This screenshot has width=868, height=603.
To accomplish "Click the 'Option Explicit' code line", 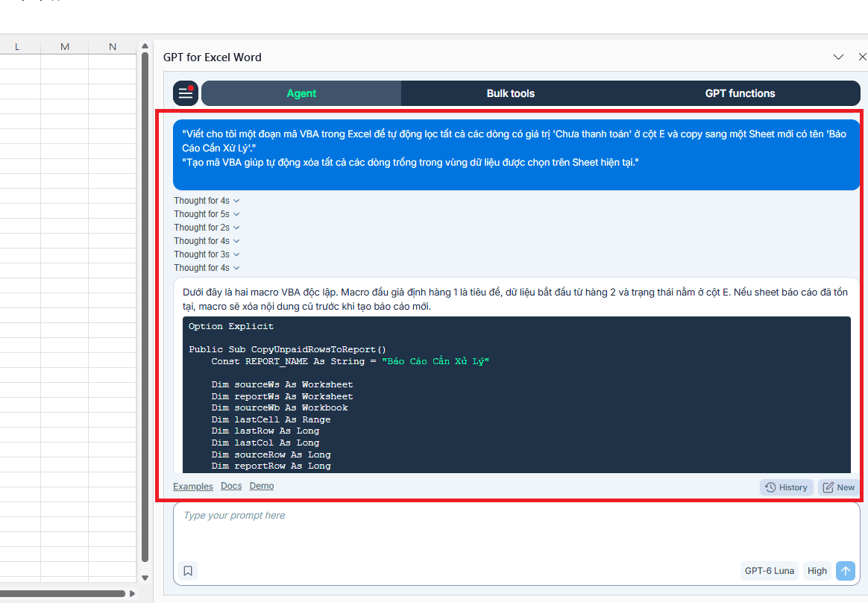I will click(x=231, y=326).
